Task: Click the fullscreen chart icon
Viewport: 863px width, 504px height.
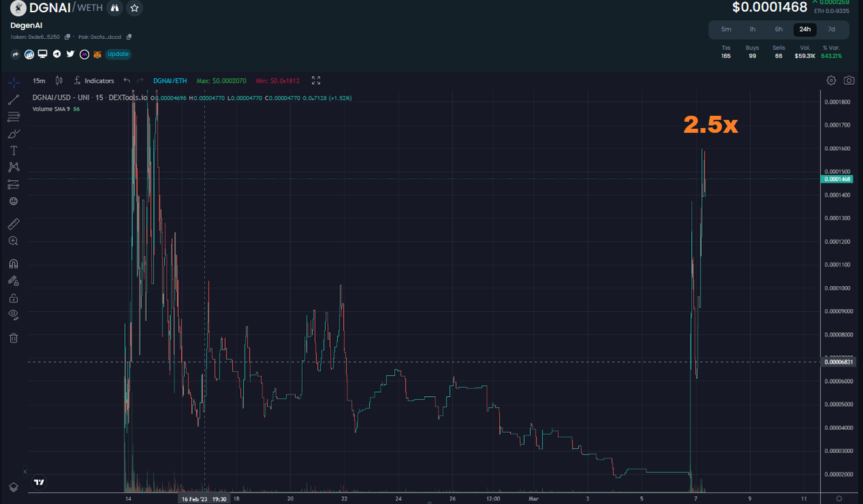Action: [x=316, y=81]
